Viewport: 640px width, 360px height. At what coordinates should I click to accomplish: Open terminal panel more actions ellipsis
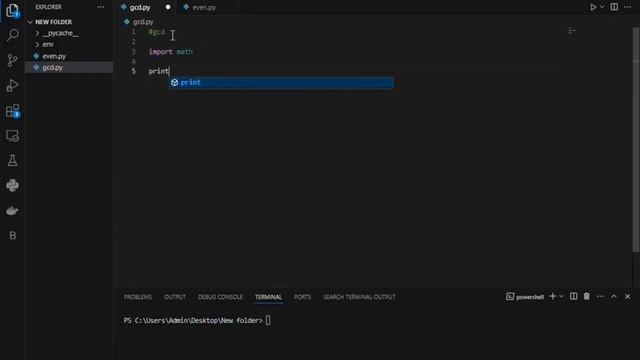[600, 296]
